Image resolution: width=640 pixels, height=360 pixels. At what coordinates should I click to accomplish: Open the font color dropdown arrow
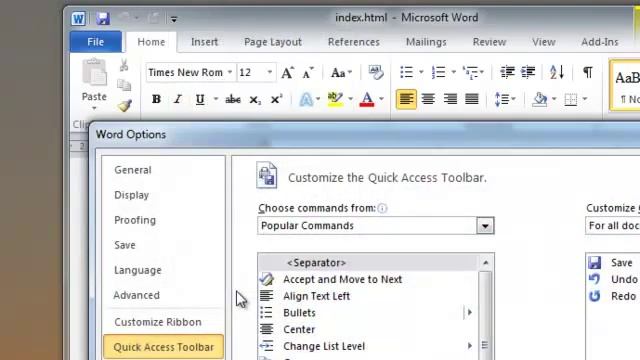coord(381,99)
